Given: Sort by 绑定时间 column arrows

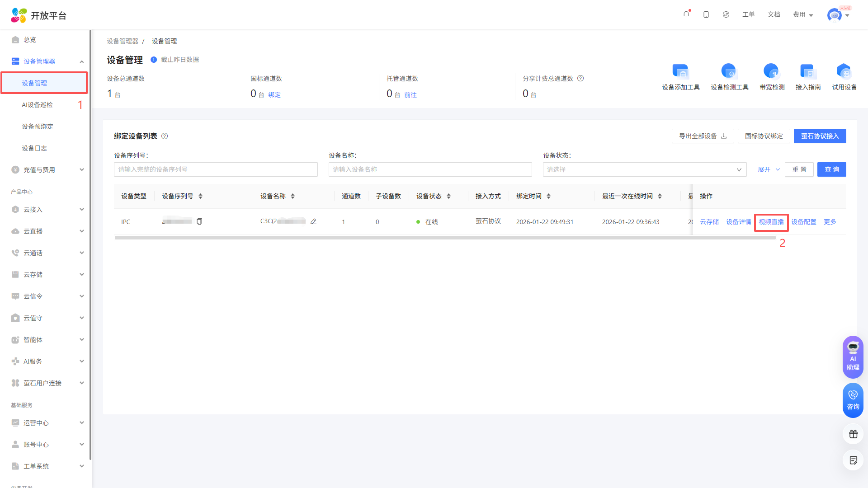Looking at the screenshot, I should point(548,196).
